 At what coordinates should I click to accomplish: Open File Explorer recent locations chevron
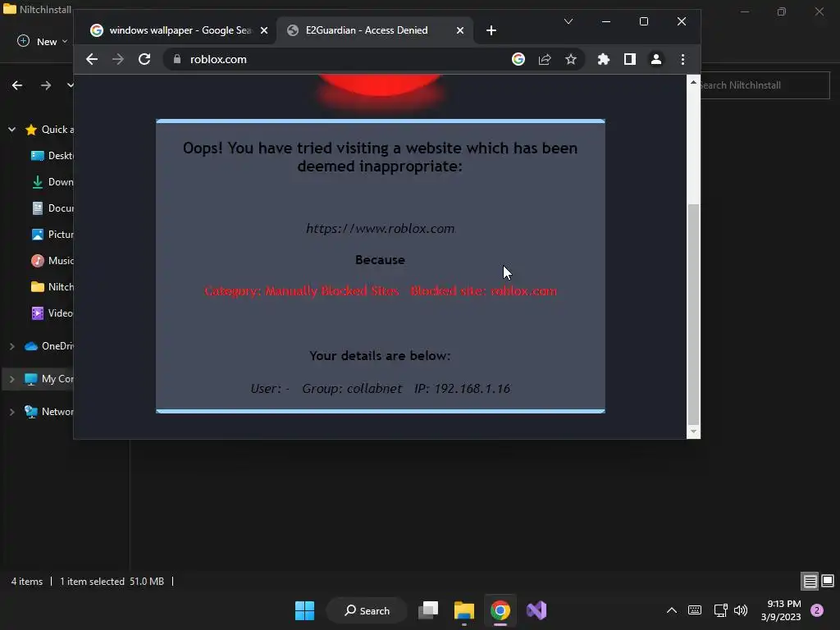(x=70, y=85)
